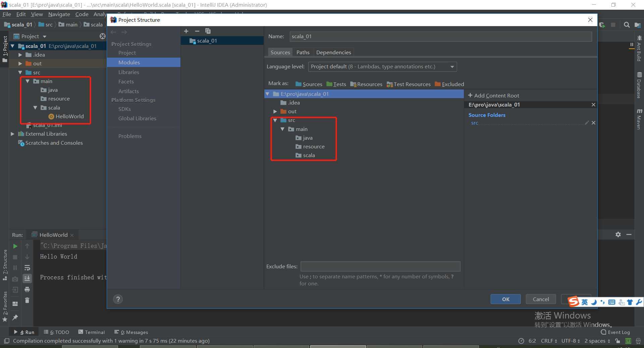Image resolution: width=644 pixels, height=348 pixels.
Task: Mark folder as Resources
Action: (x=366, y=84)
